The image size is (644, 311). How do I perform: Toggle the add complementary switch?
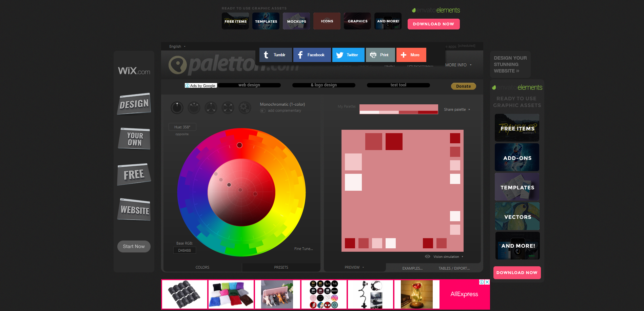[x=263, y=111]
